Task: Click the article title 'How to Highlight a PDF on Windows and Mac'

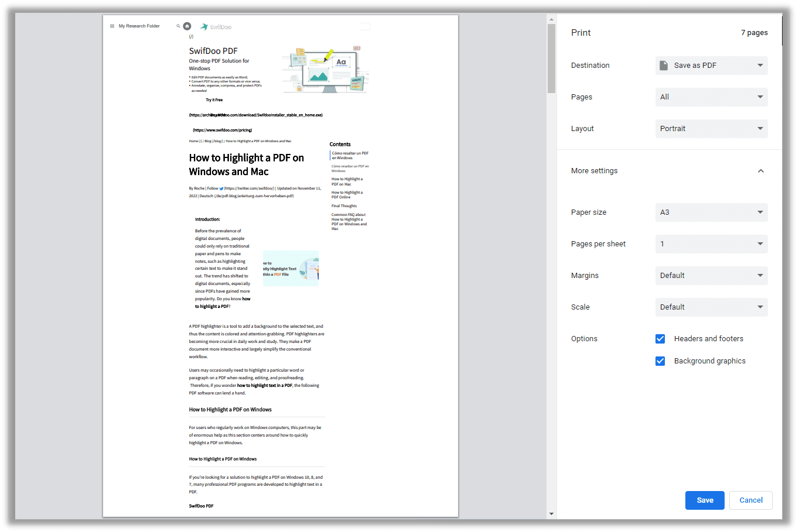Action: tap(247, 164)
